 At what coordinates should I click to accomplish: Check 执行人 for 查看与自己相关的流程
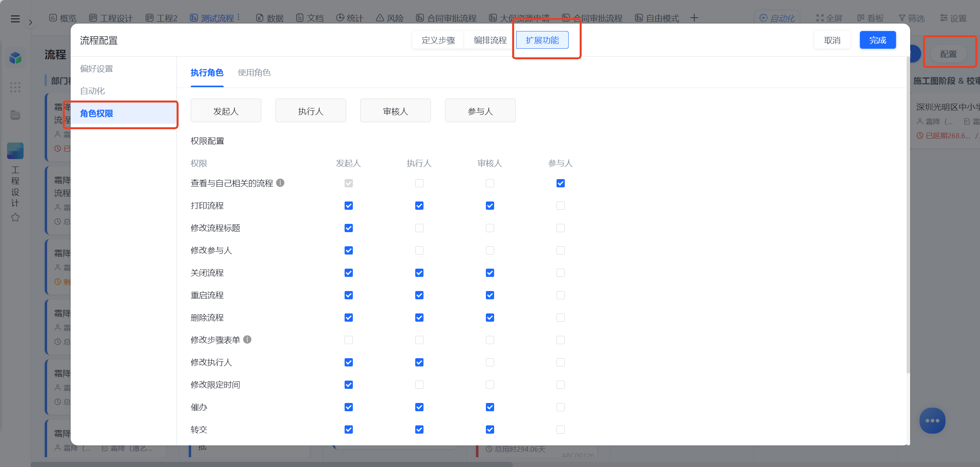click(x=419, y=183)
